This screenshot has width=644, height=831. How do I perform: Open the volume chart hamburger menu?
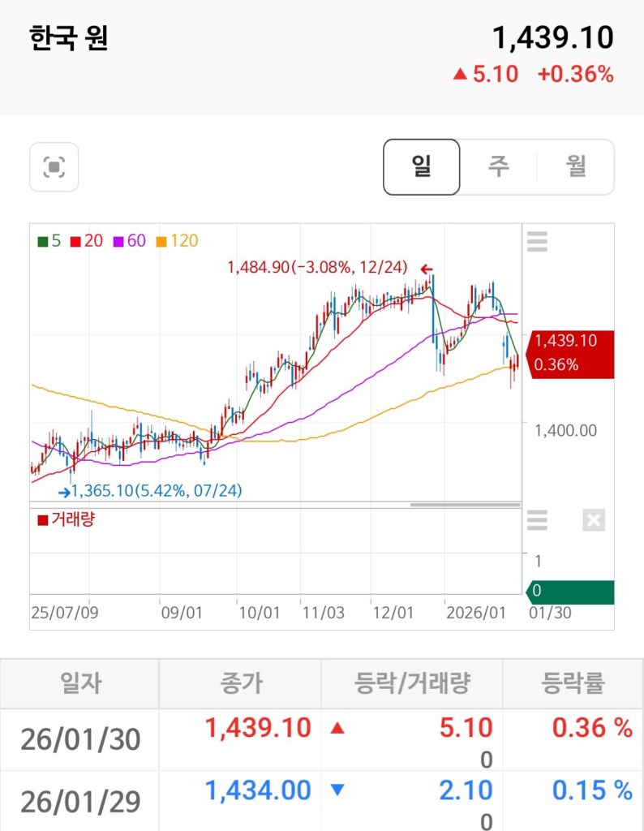click(x=537, y=519)
